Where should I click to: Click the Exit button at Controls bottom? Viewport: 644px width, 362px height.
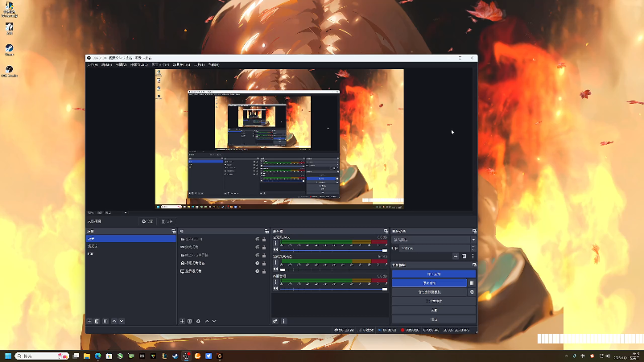coord(434,319)
